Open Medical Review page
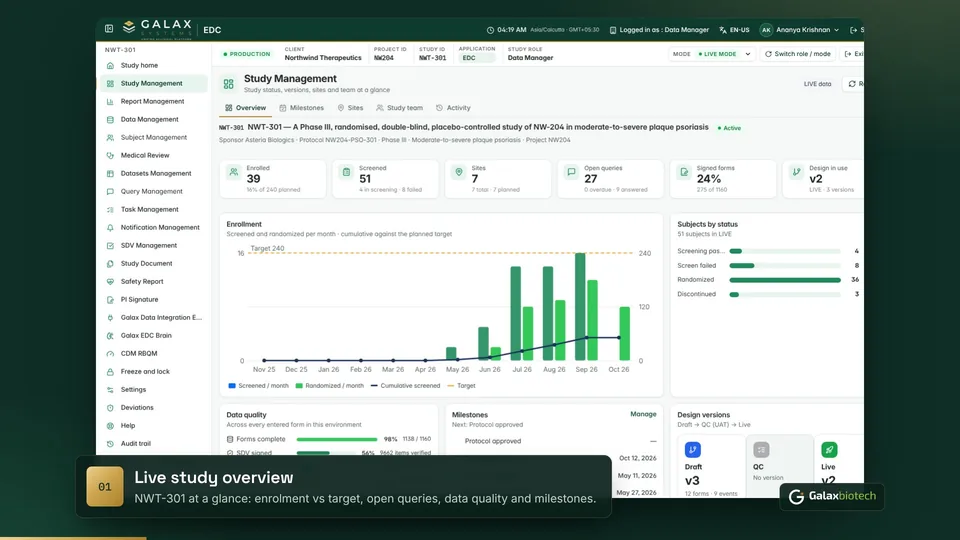The height and width of the screenshot is (540, 960). tap(154, 156)
